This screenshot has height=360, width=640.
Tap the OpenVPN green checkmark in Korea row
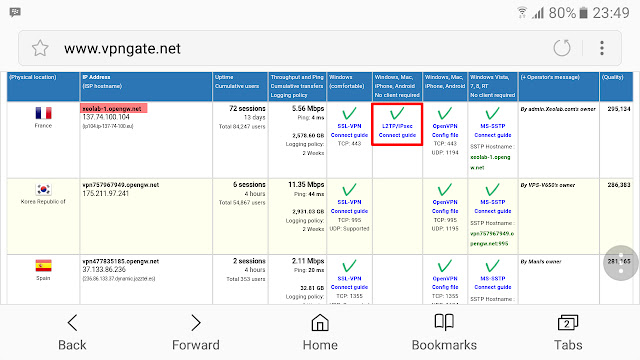point(445,189)
